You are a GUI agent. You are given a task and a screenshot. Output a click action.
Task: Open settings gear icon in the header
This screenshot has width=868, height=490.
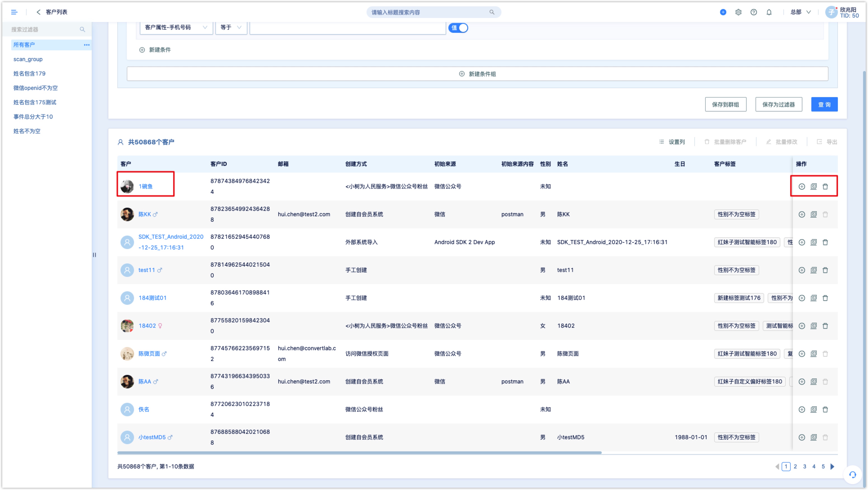point(738,12)
